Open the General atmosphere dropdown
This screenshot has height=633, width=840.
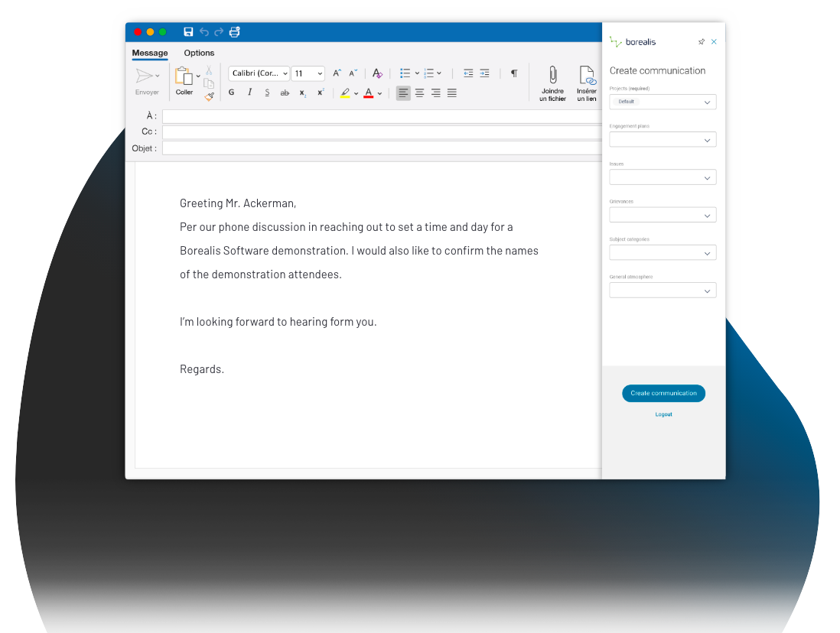(x=663, y=291)
